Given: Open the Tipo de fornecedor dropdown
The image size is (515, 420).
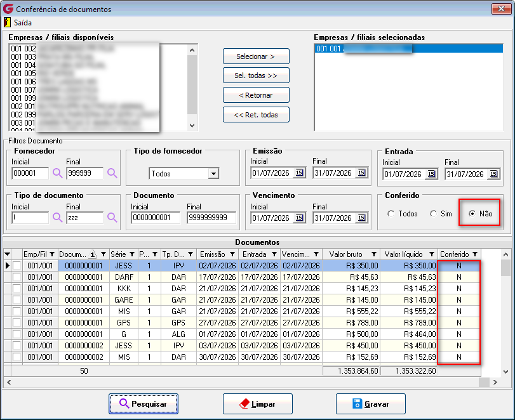Looking at the screenshot, I should click(213, 173).
